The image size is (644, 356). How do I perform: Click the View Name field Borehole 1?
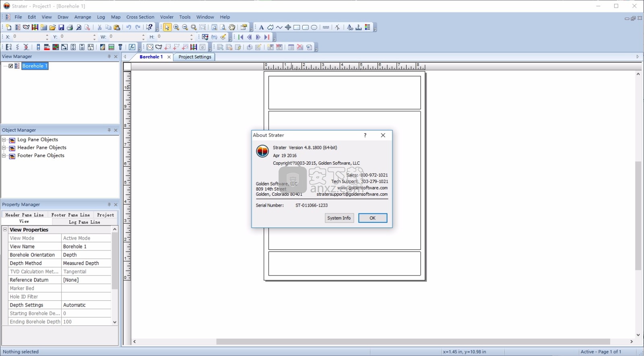click(86, 246)
